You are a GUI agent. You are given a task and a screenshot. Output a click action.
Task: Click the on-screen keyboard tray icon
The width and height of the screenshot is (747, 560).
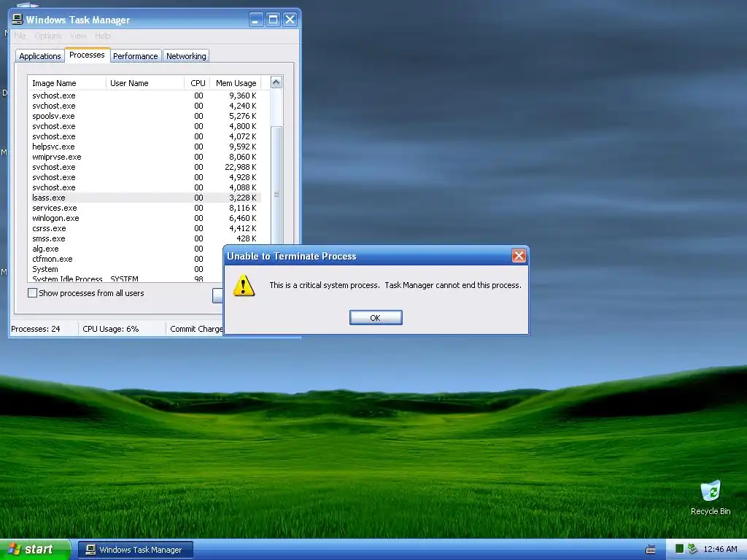tap(650, 550)
